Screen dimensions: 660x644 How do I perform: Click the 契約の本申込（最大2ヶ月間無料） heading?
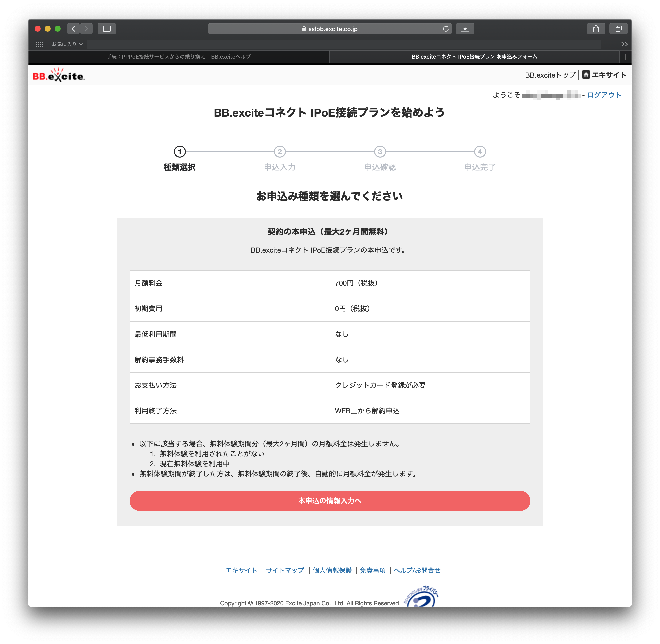pyautogui.click(x=327, y=232)
